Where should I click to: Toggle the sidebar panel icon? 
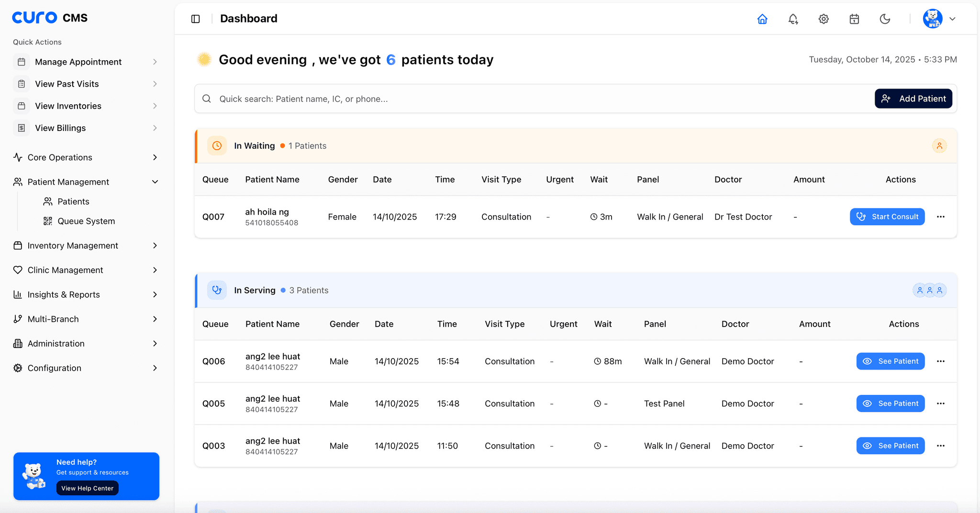pyautogui.click(x=195, y=19)
